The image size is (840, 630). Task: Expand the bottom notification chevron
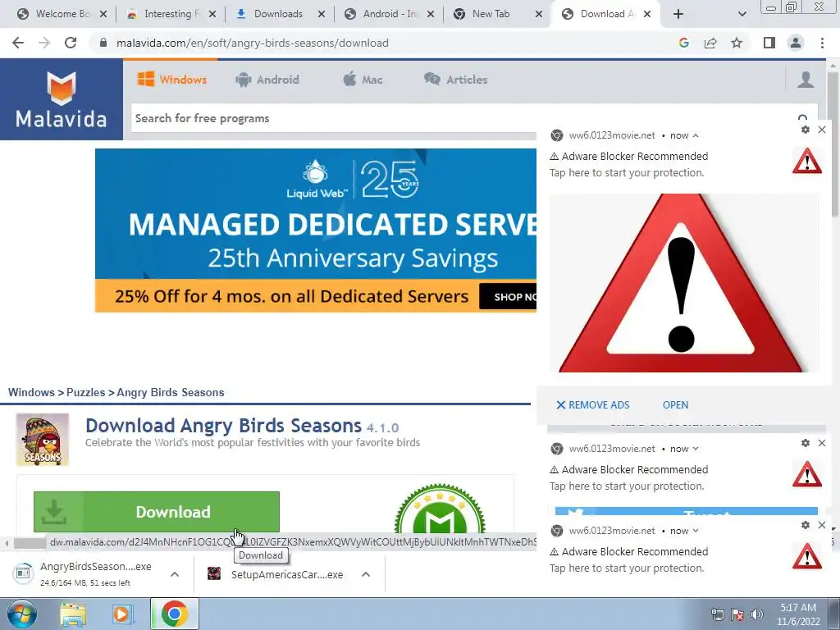coord(696,531)
